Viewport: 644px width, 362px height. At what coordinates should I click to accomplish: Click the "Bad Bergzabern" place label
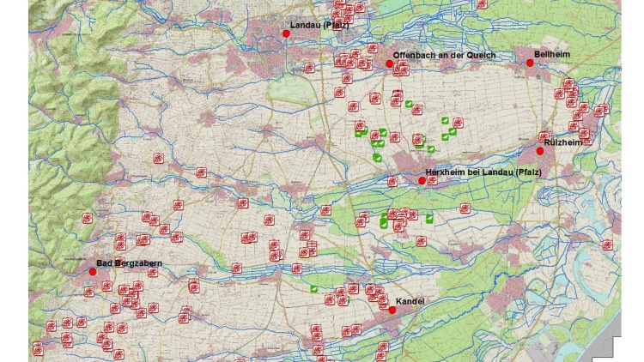129,263
